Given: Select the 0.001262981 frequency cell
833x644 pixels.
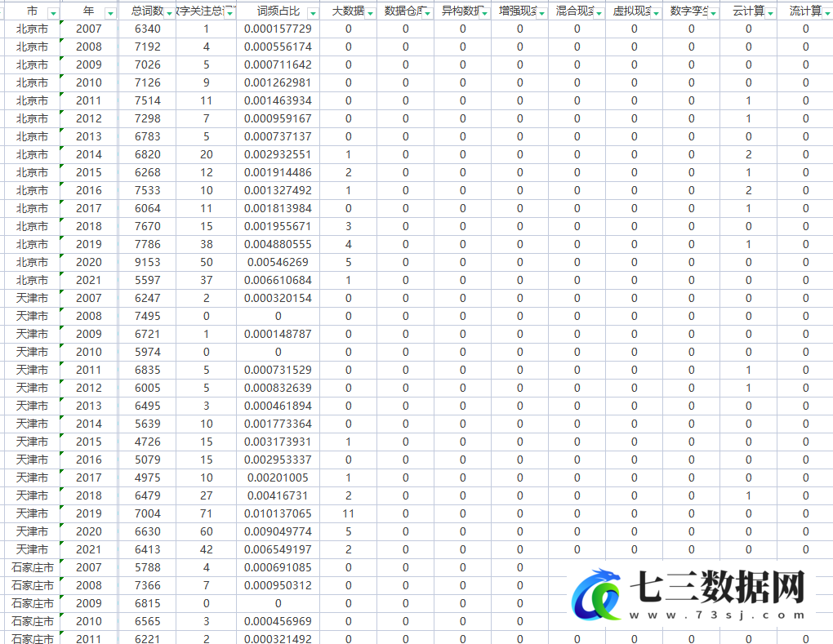Looking at the screenshot, I should (x=278, y=82).
